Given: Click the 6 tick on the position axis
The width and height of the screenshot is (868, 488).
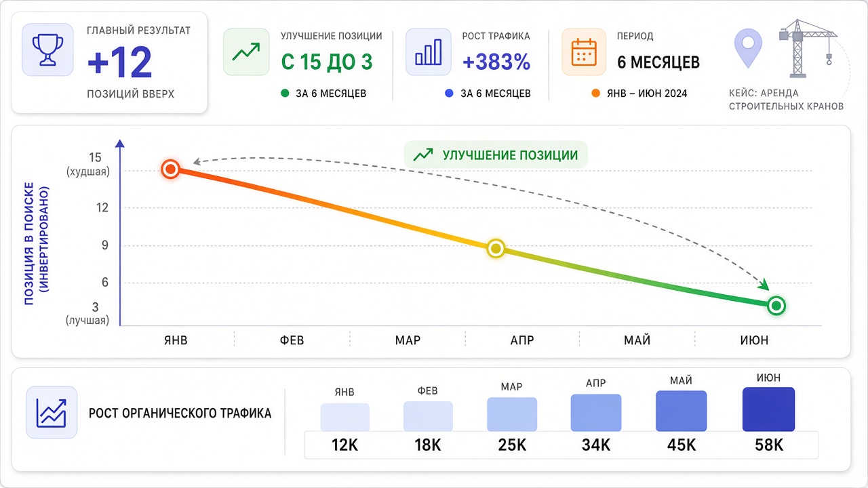Looking at the screenshot, I should click(x=105, y=283).
